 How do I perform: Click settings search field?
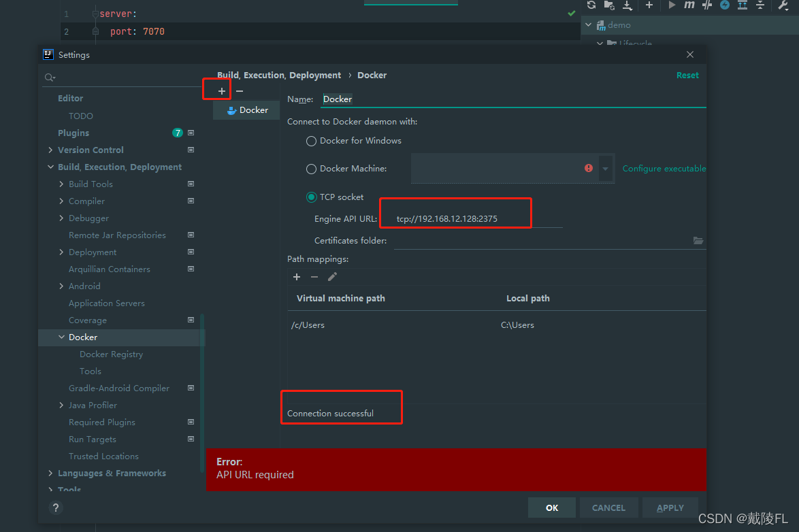[x=123, y=78]
